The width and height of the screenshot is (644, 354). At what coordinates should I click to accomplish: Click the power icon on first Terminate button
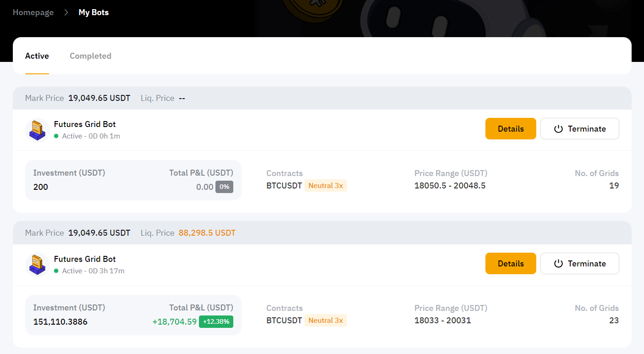(558, 129)
